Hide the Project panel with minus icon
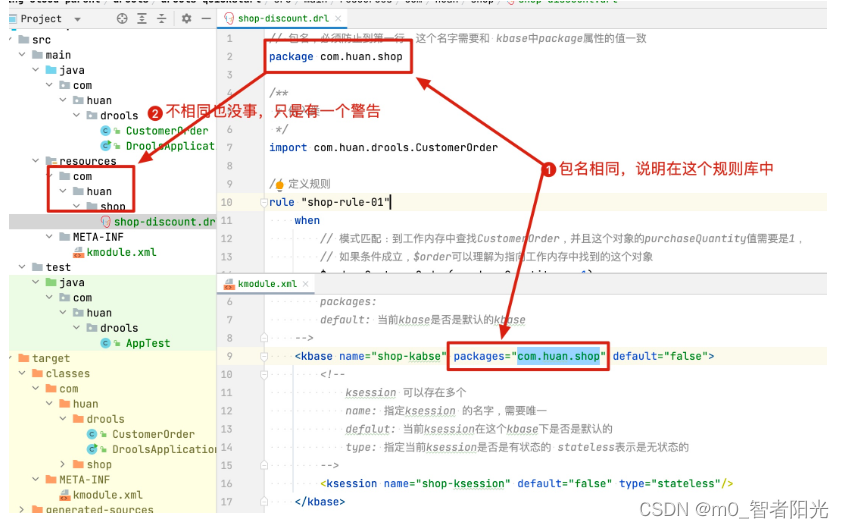This screenshot has width=844, height=528. 206,19
